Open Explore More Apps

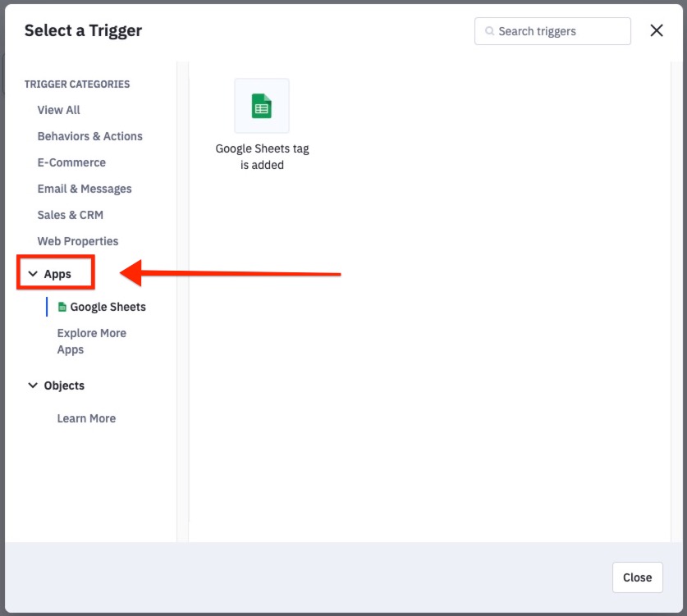pos(90,340)
